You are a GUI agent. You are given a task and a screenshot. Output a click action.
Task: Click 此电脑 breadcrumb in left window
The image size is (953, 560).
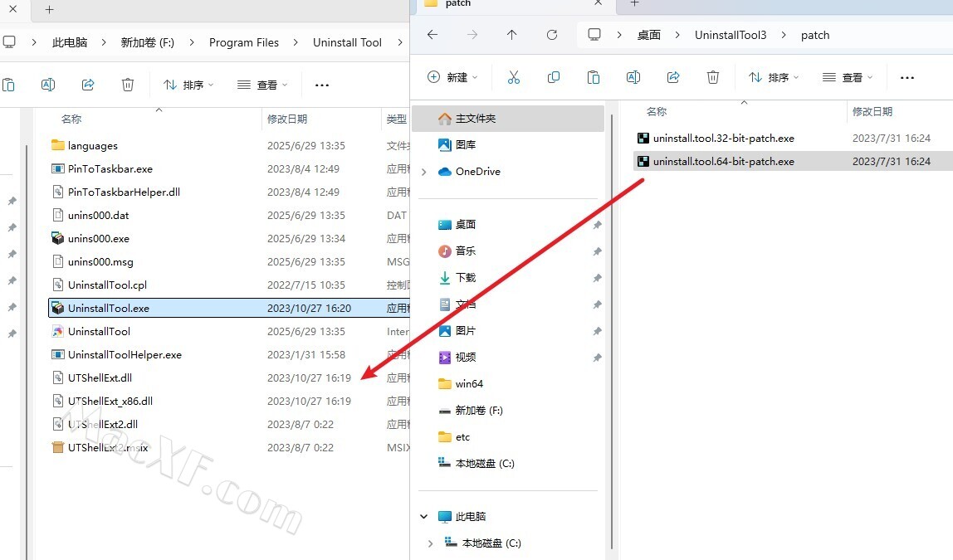click(x=70, y=42)
